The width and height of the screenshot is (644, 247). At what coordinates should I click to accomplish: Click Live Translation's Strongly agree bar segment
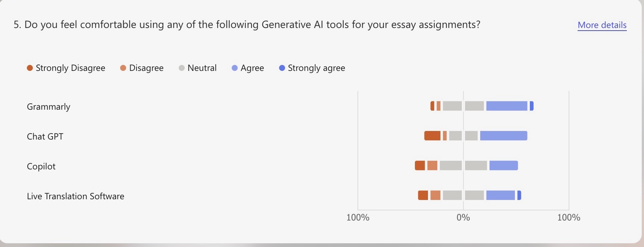[519, 195]
